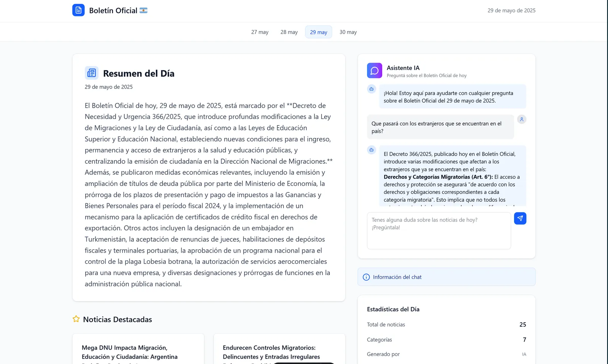
Task: Click the Asistente IA chat bubble icon
Action: [374, 71]
